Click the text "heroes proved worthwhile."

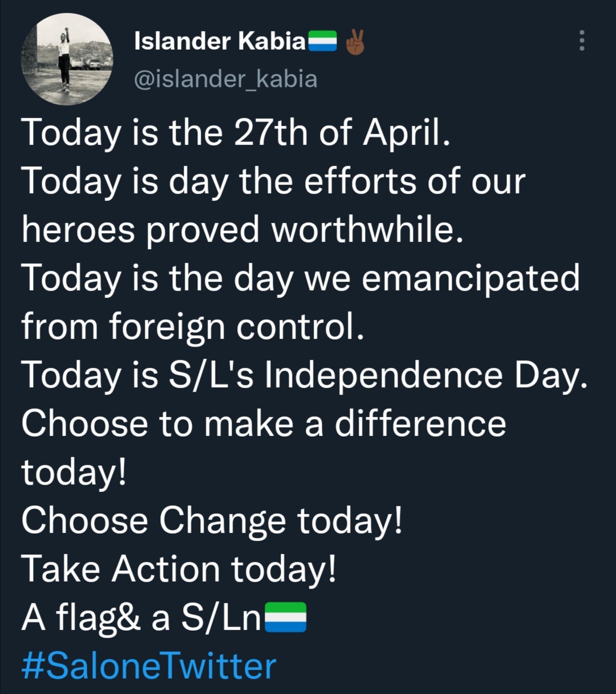point(242,230)
